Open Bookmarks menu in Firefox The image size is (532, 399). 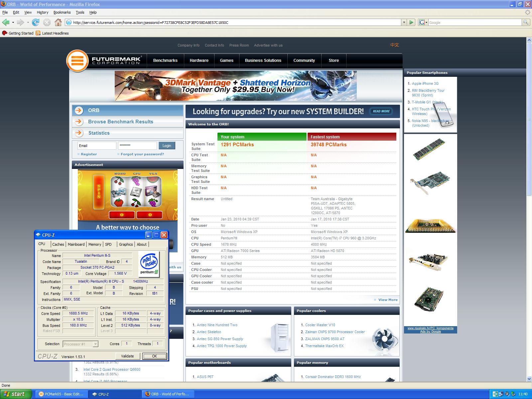(62, 12)
